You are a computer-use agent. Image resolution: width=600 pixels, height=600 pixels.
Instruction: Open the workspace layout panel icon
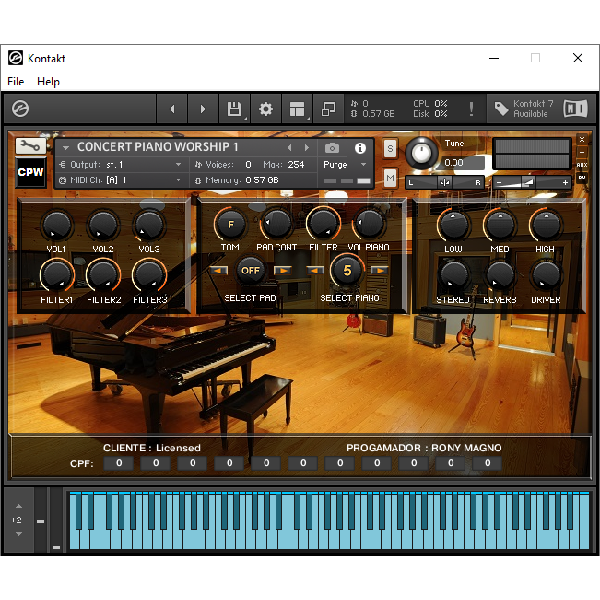point(297,109)
